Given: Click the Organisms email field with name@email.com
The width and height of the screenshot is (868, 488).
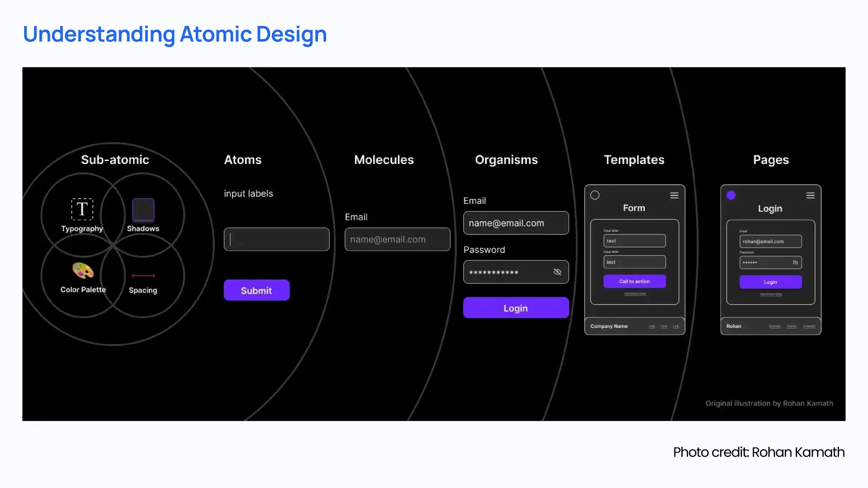Looking at the screenshot, I should 516,223.
